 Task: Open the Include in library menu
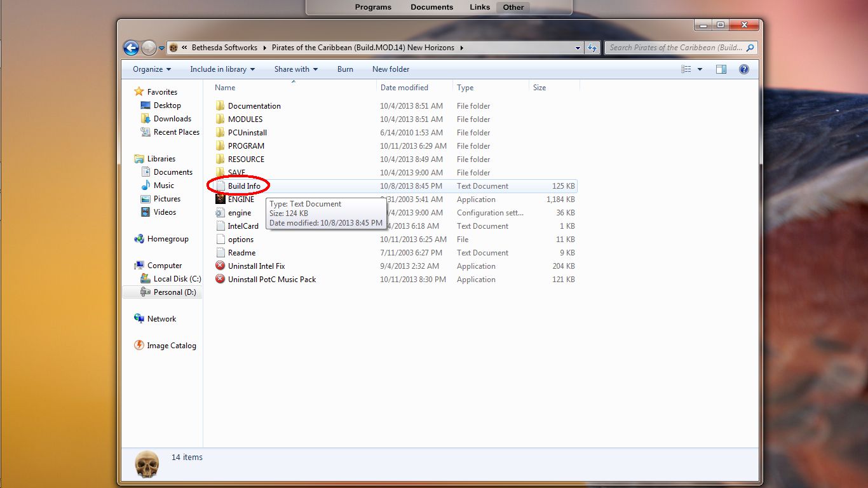pos(222,69)
